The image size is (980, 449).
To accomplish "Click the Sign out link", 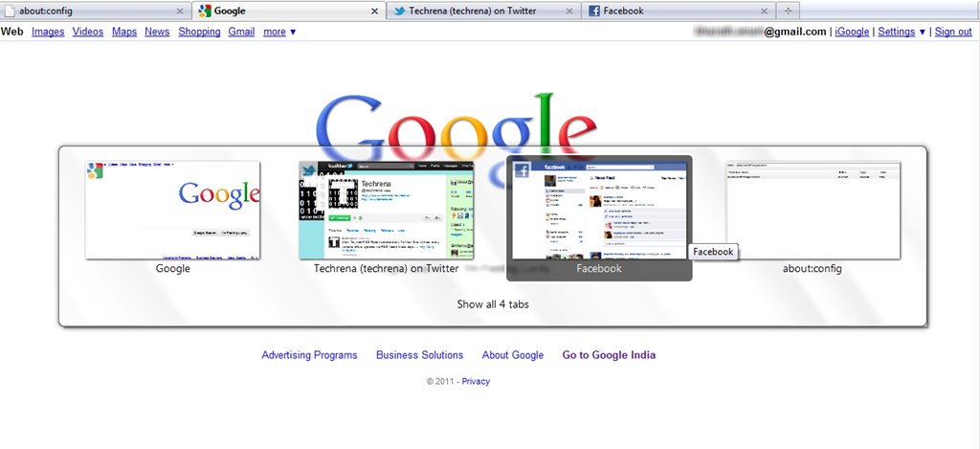I will coord(953,32).
